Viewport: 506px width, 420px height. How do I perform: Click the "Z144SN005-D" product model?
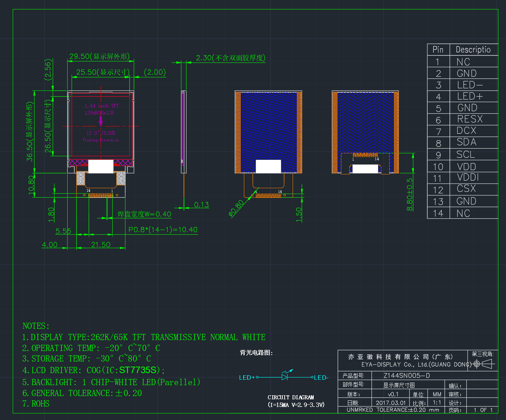click(x=407, y=376)
